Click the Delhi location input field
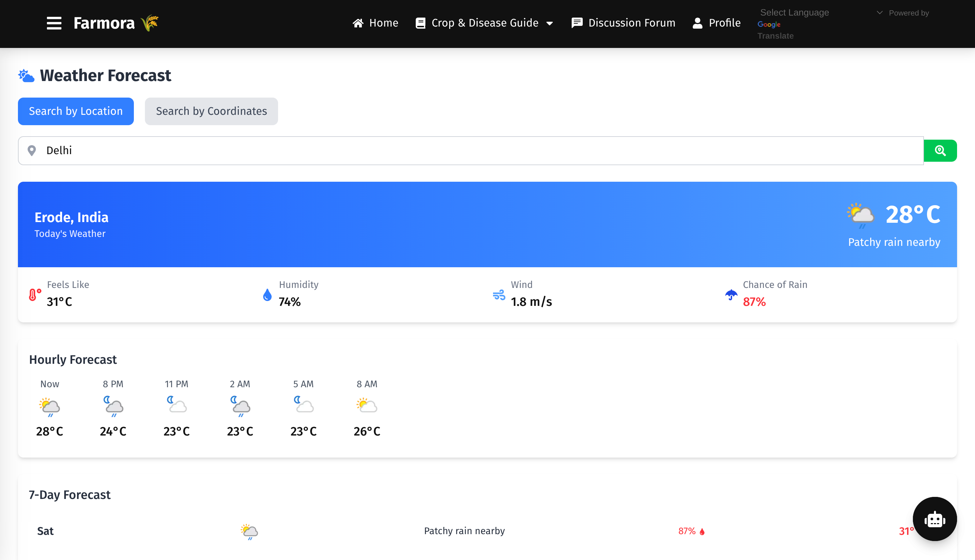 pos(462,150)
